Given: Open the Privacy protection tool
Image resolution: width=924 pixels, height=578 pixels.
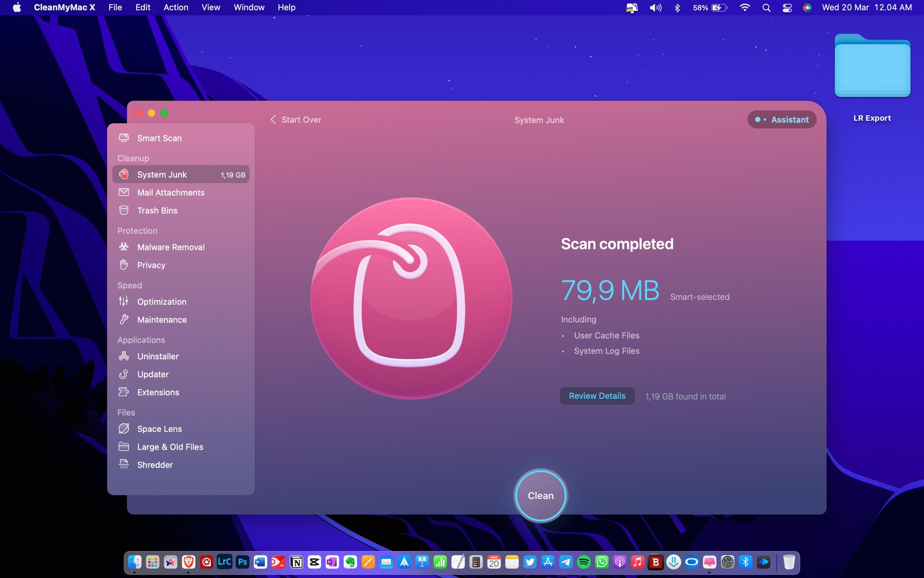Looking at the screenshot, I should coord(151,264).
